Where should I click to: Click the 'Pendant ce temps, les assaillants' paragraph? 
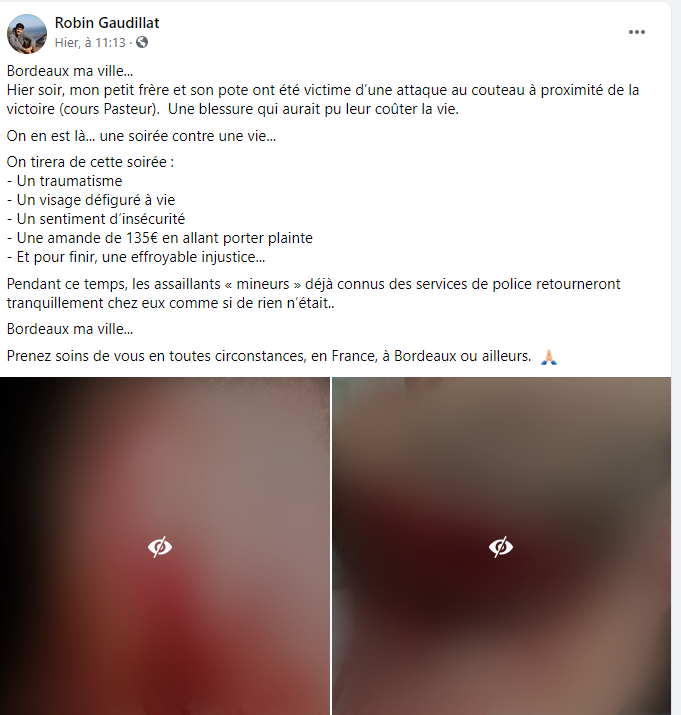314,294
